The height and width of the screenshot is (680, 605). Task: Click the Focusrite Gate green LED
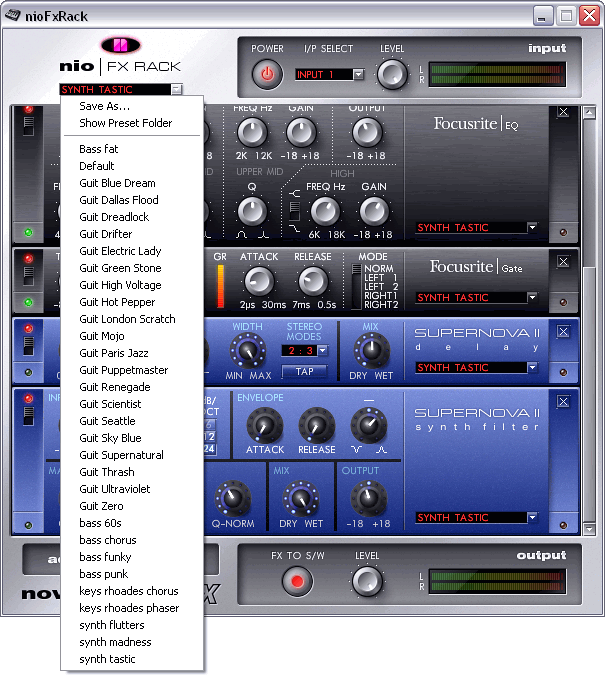[29, 302]
